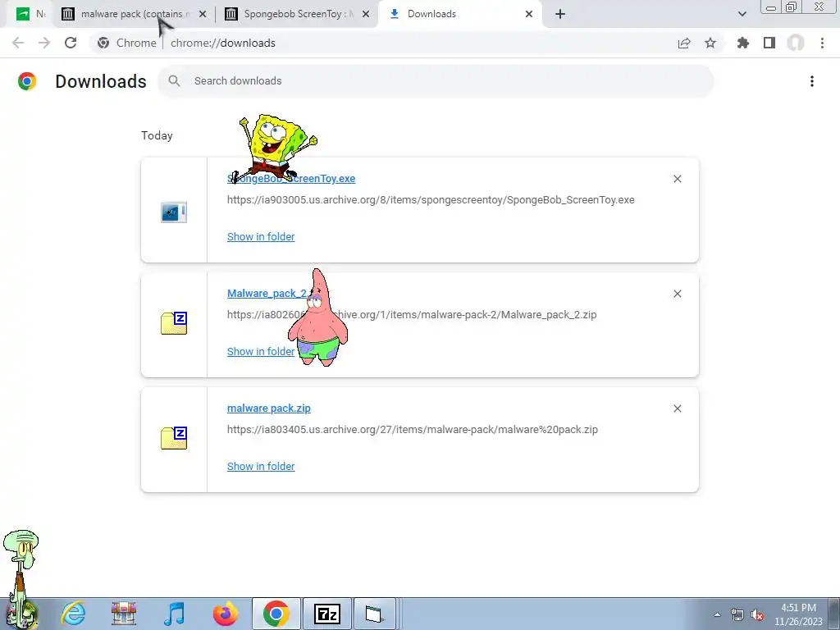
Task: Open the music note media player icon
Action: coord(174,614)
